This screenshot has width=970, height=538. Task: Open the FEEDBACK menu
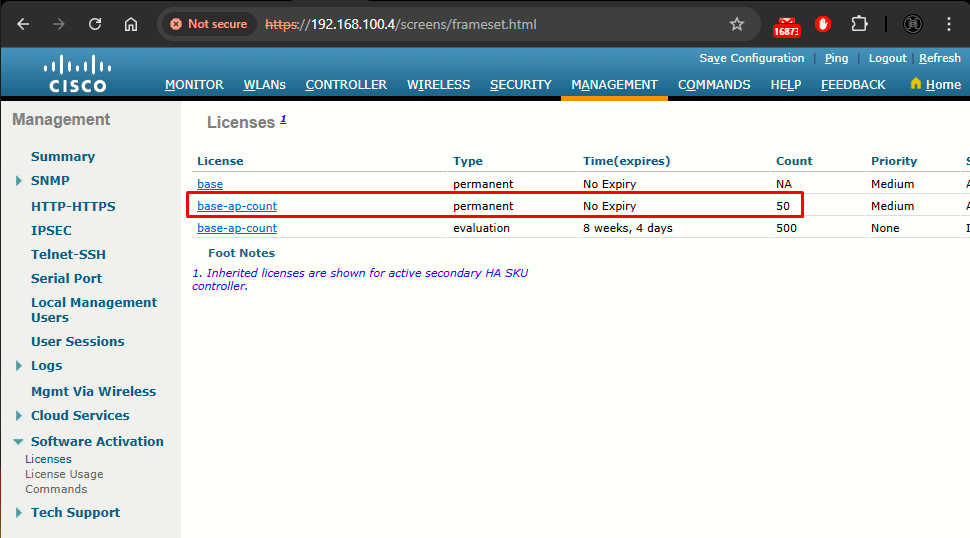pos(853,85)
